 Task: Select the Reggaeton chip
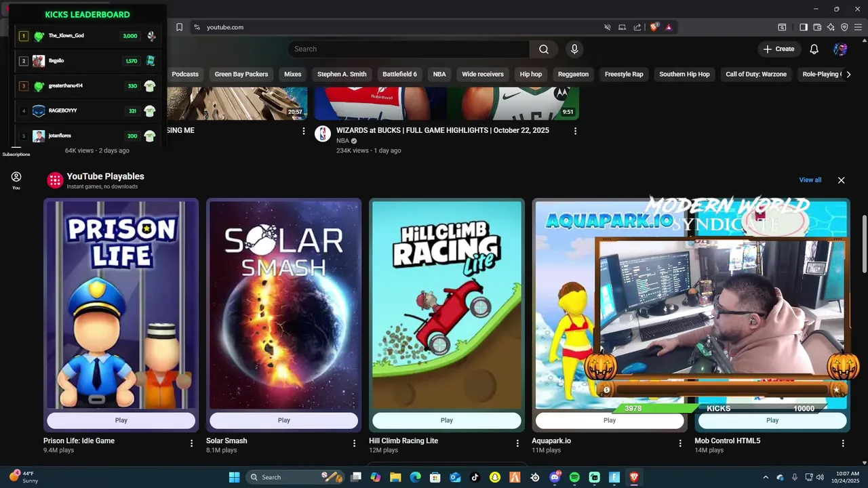(573, 75)
